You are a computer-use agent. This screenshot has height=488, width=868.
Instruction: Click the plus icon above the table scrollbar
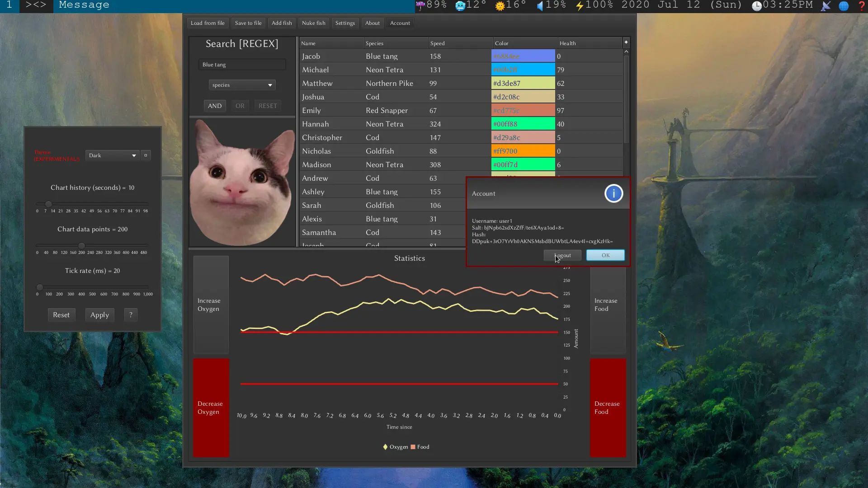626,42
